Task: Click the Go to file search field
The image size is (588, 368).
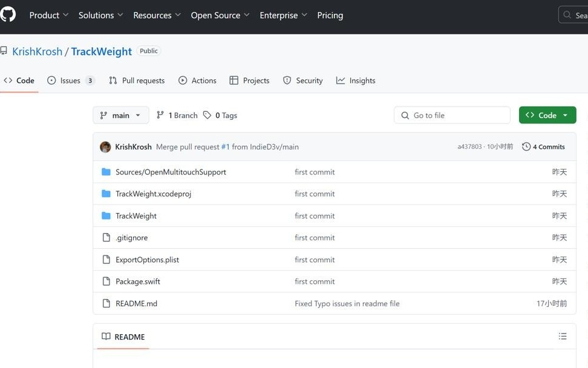Action: coord(452,115)
